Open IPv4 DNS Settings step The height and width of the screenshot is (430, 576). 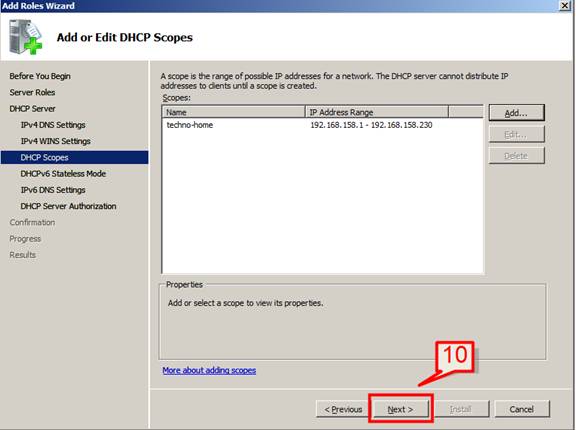tap(53, 125)
